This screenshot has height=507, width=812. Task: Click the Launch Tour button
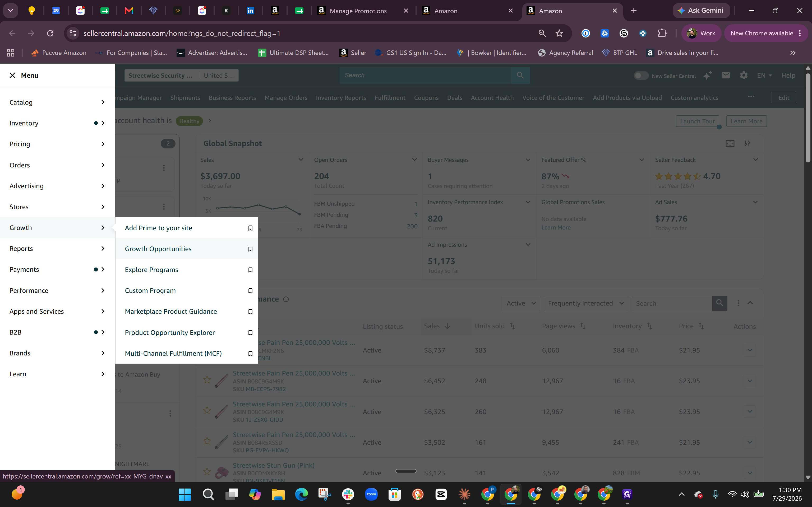coord(697,121)
